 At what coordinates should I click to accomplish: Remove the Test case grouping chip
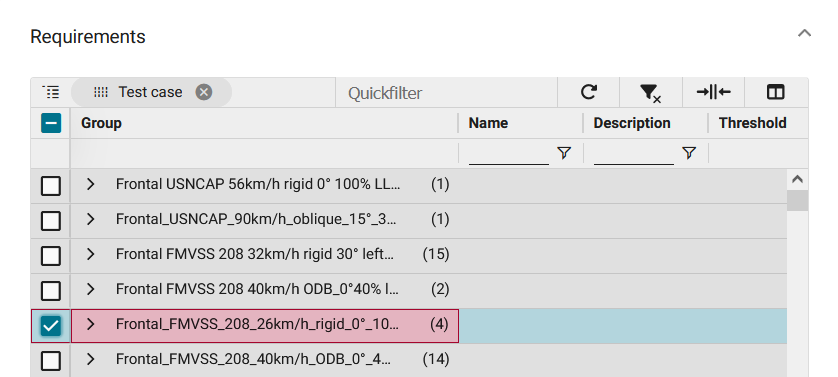[204, 93]
